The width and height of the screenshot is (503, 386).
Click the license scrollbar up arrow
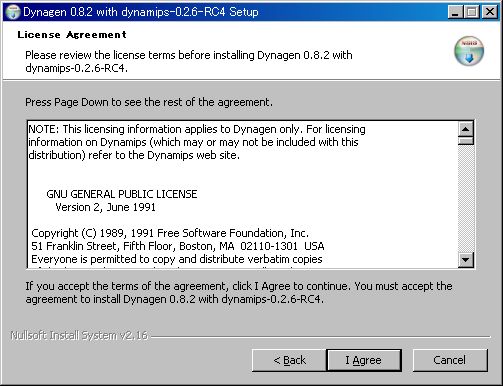tap(466, 129)
